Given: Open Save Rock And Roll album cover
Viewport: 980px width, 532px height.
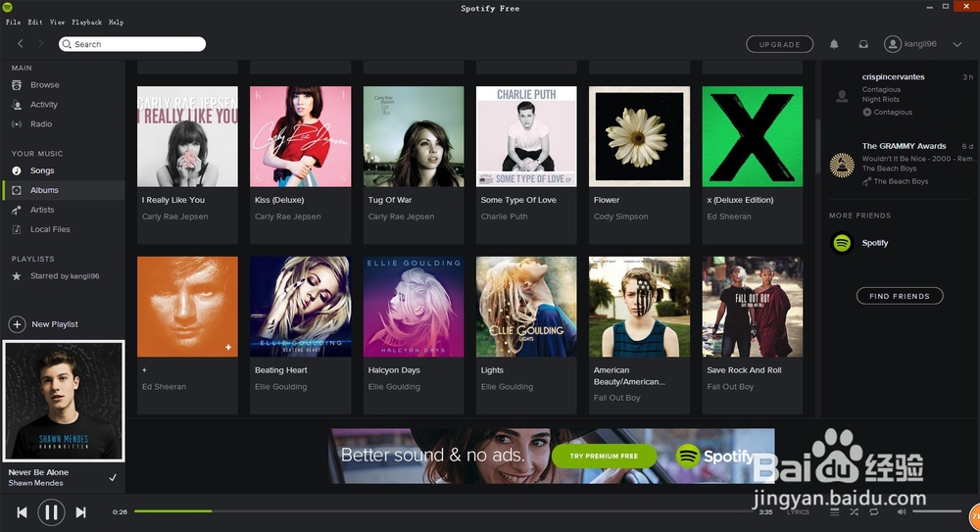Looking at the screenshot, I should tap(753, 307).
